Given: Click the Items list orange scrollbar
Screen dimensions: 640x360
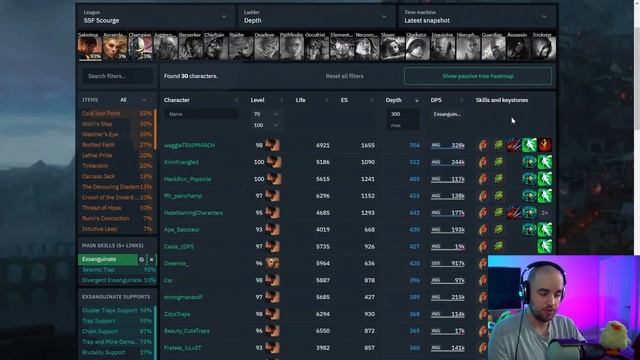Looking at the screenshot, I should (156, 129).
